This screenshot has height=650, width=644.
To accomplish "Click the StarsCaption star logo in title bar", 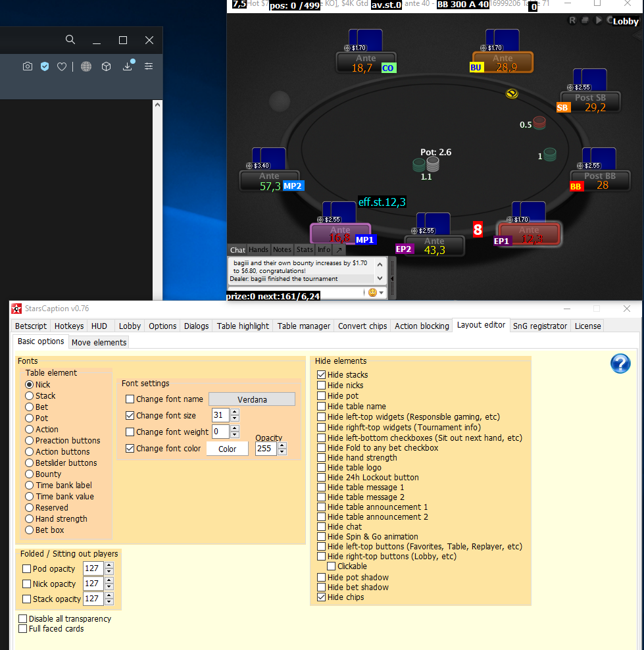I will tap(16, 309).
